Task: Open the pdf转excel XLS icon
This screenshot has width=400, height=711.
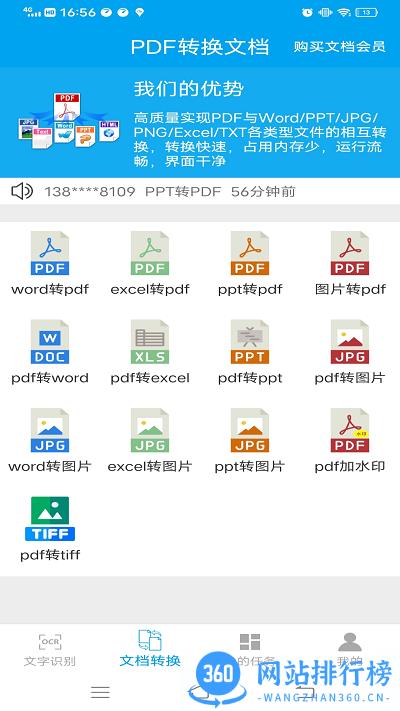Action: pos(150,341)
